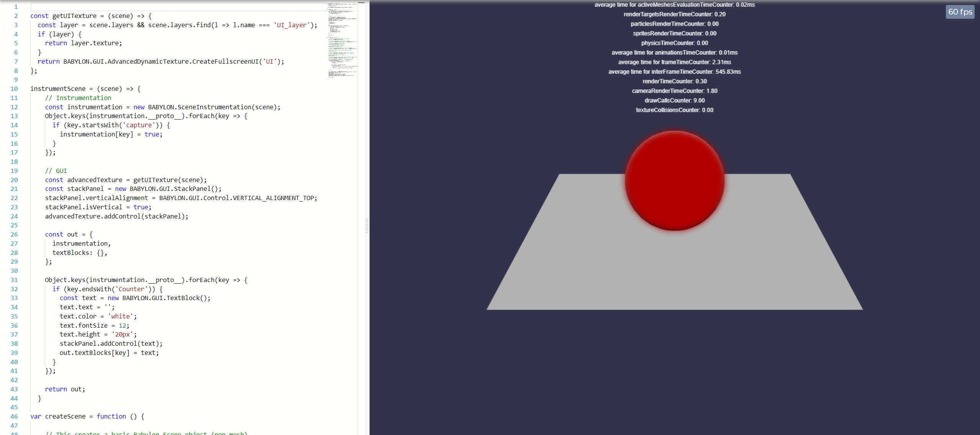
Task: Click 'VERTICAL_ALIGNMENT_TOP' on line 22
Action: 273,198
